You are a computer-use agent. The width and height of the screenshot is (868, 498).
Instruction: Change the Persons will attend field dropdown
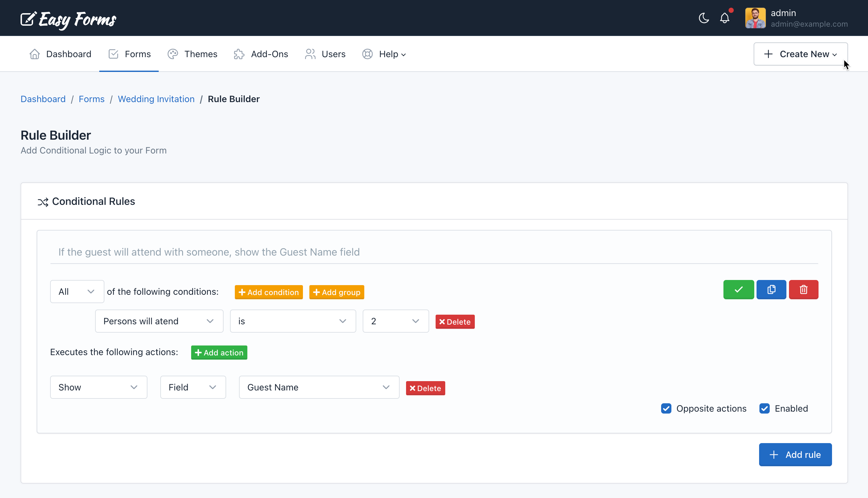point(158,321)
